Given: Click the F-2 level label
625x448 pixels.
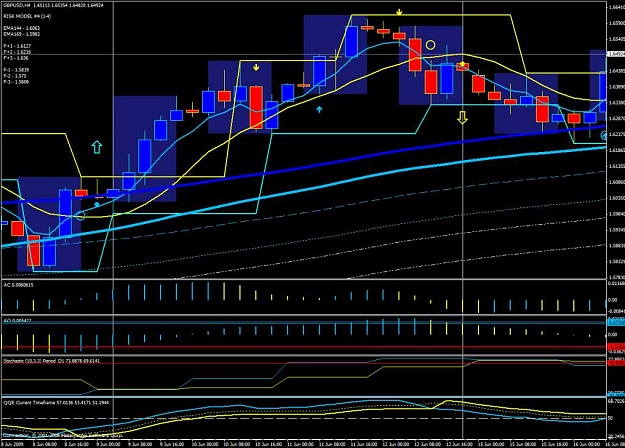Looking at the screenshot, I should [15, 76].
